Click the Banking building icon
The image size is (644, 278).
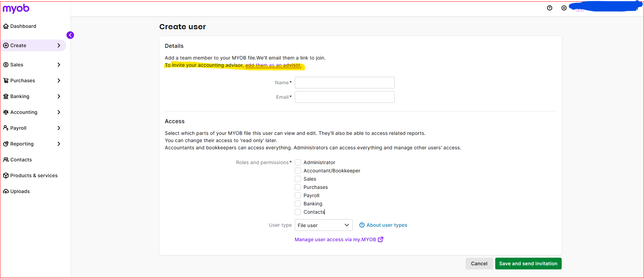[6, 96]
